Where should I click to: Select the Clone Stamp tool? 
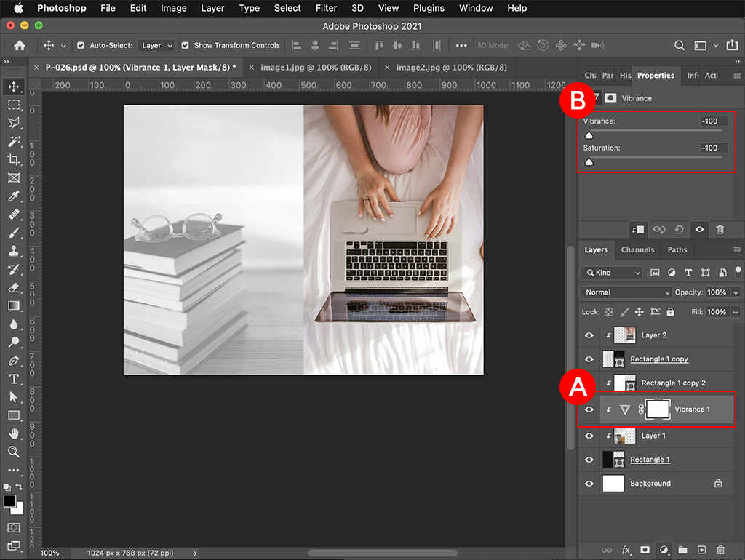14,251
